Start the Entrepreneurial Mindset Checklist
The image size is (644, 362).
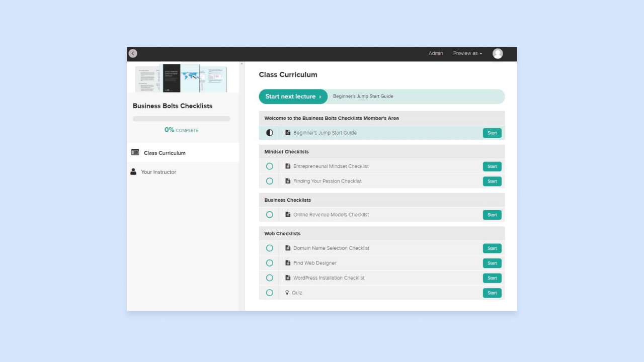click(492, 166)
